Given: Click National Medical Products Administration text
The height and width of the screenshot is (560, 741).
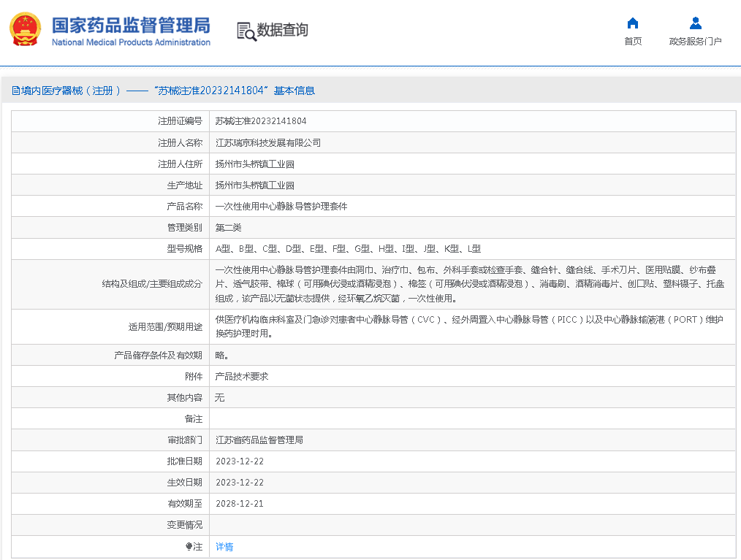Looking at the screenshot, I should click(x=131, y=42).
